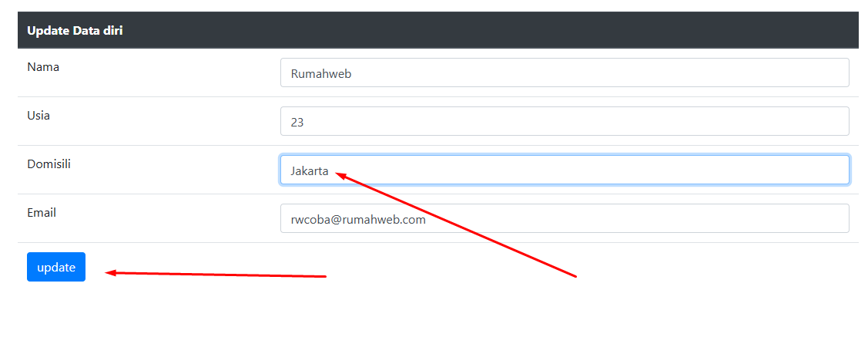Place cursor on the age value '23'
868x344 pixels.
[297, 123]
